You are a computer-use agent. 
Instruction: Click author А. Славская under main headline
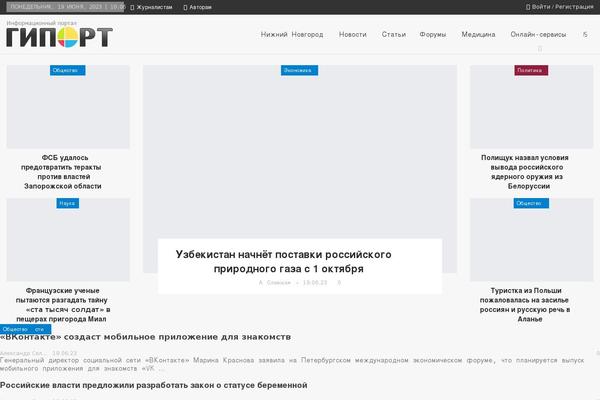[275, 282]
